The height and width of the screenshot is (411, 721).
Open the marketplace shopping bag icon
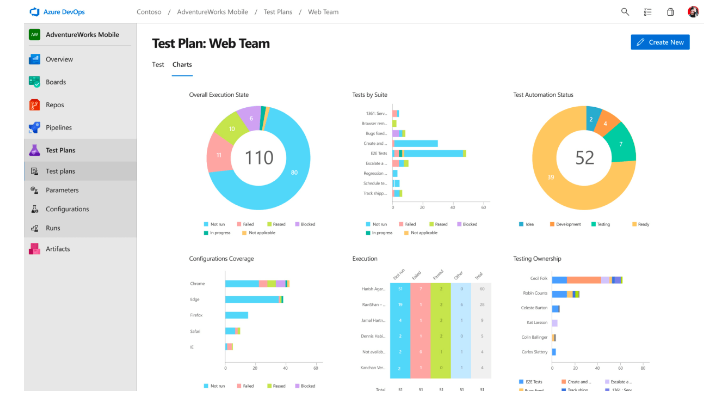point(670,12)
